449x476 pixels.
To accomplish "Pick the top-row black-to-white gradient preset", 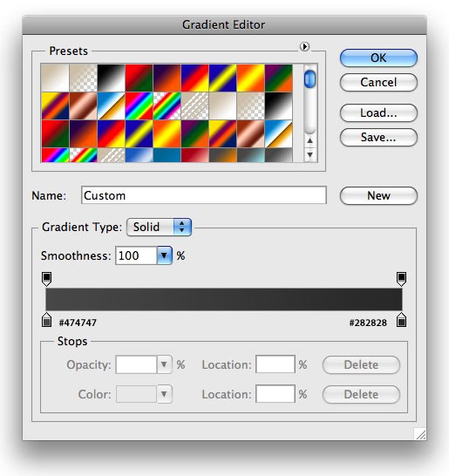I will click(x=111, y=78).
